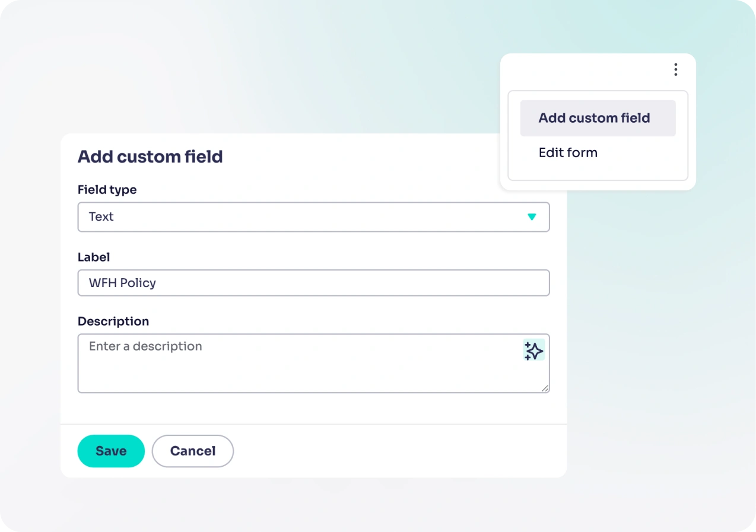
Task: Save the new custom field
Action: pyautogui.click(x=110, y=451)
